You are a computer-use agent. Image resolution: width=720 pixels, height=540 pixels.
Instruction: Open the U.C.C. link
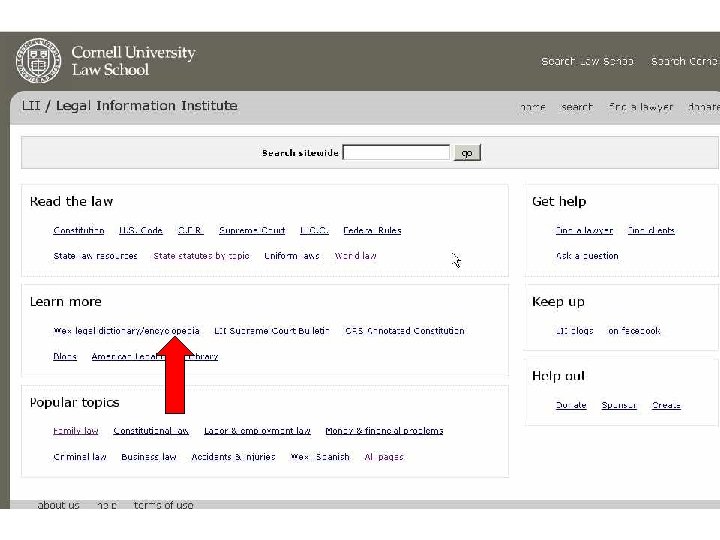point(314,231)
